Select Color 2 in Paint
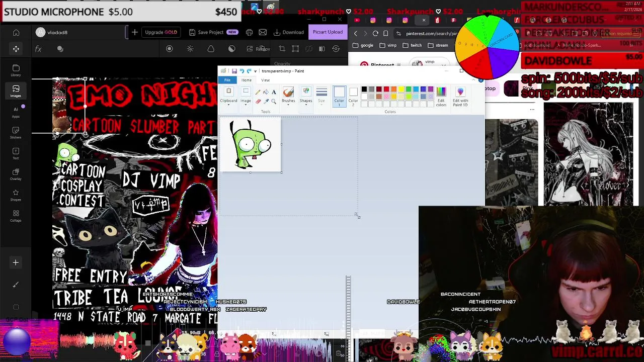644x362 pixels. pyautogui.click(x=353, y=96)
